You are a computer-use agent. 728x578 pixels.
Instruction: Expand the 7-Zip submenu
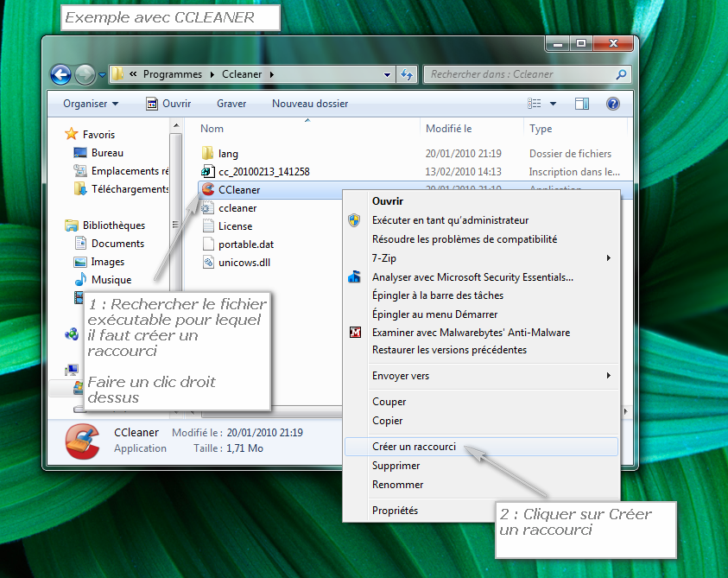coord(482,257)
